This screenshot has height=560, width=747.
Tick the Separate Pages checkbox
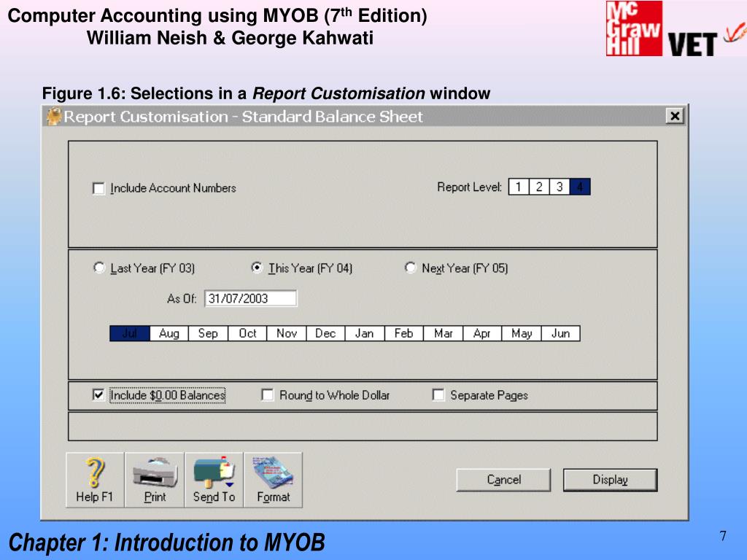point(438,395)
